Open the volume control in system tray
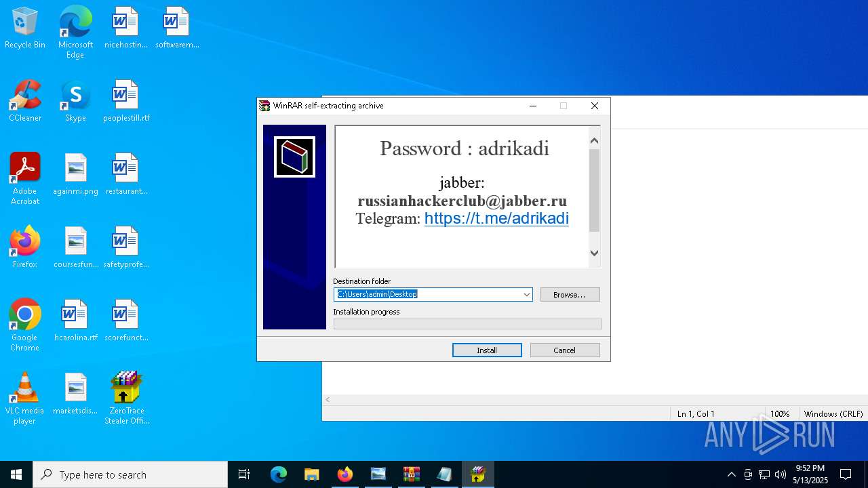 781,474
